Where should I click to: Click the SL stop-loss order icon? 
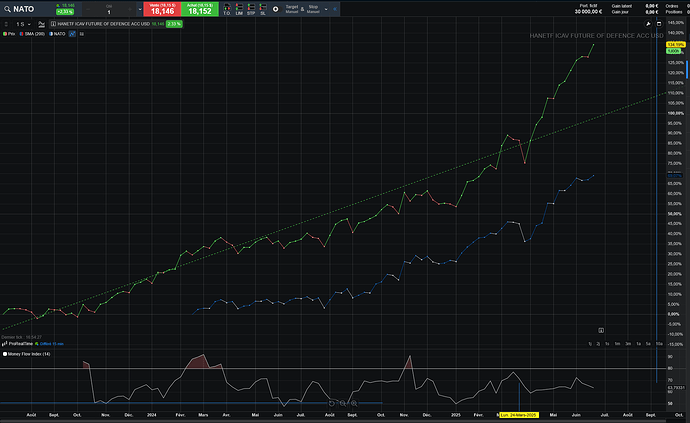click(263, 9)
